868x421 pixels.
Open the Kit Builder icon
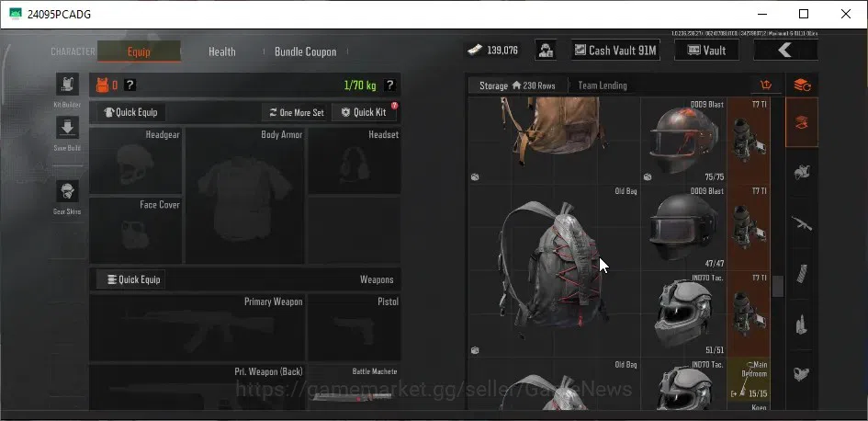67,85
